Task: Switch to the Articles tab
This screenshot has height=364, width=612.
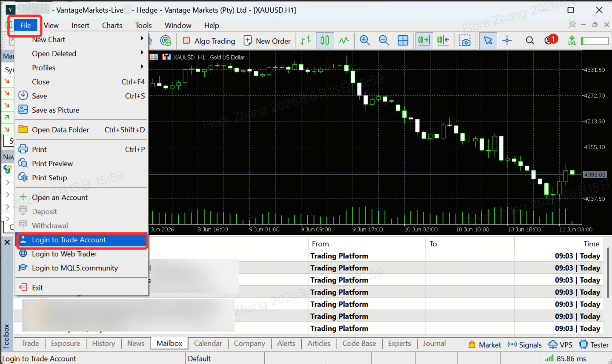Action: tap(319, 344)
